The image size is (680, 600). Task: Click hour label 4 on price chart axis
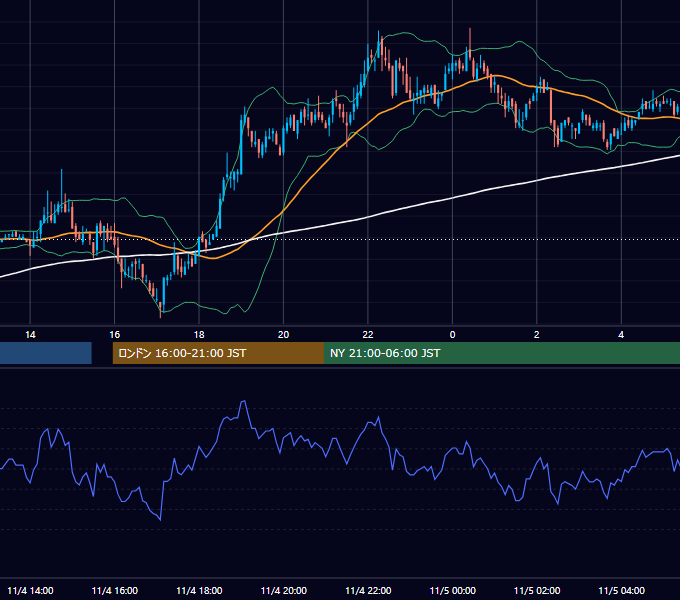tap(621, 335)
